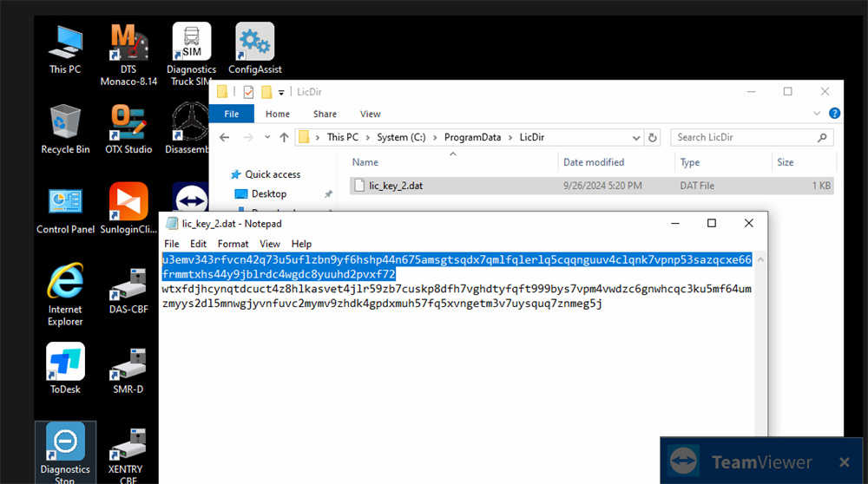Open recent locations dropdown in Explorer
Screen dimensions: 868x484
coord(267,137)
